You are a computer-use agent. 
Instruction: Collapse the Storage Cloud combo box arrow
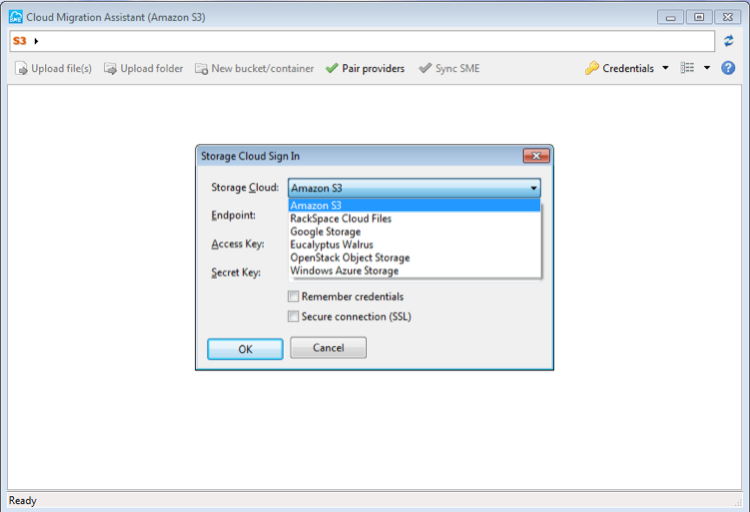click(x=533, y=188)
